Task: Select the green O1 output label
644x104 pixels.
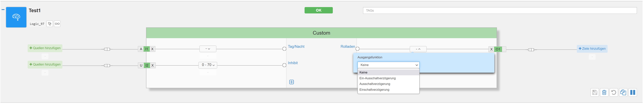Action: [x=498, y=49]
